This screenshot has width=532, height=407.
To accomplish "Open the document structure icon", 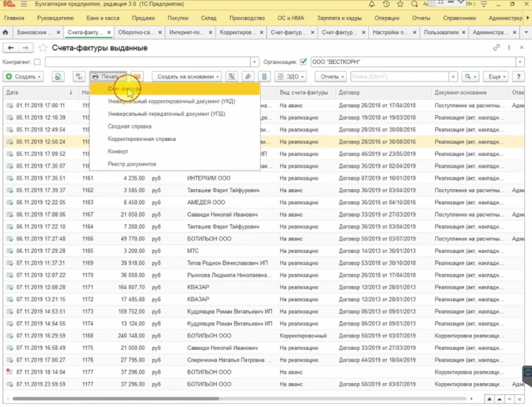I will pos(232,77).
